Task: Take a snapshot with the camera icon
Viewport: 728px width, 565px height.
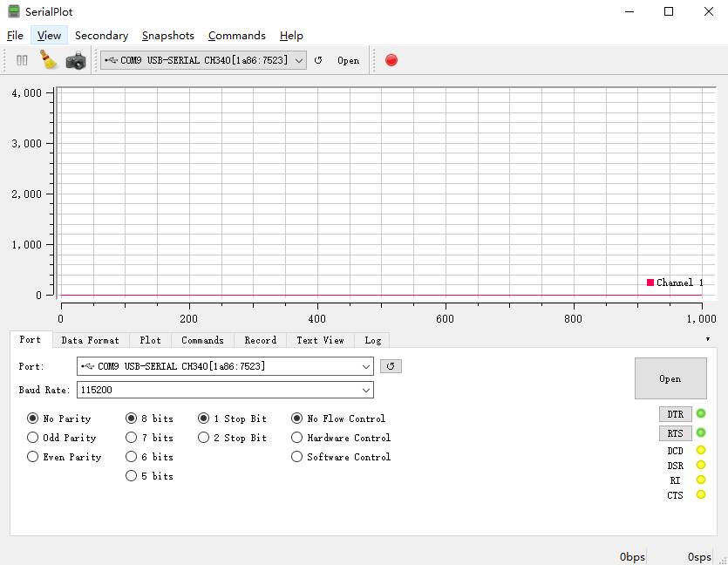Action: coord(76,60)
